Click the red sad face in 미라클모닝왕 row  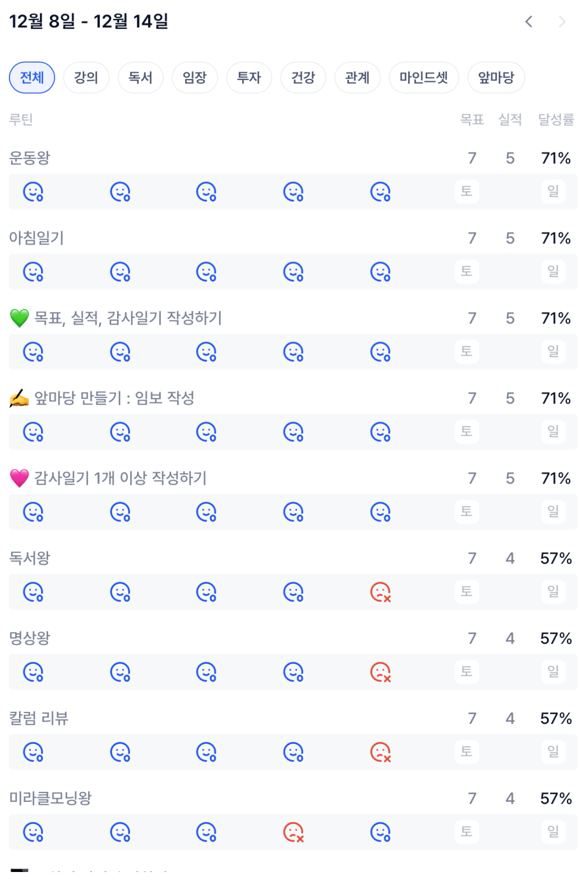[293, 832]
